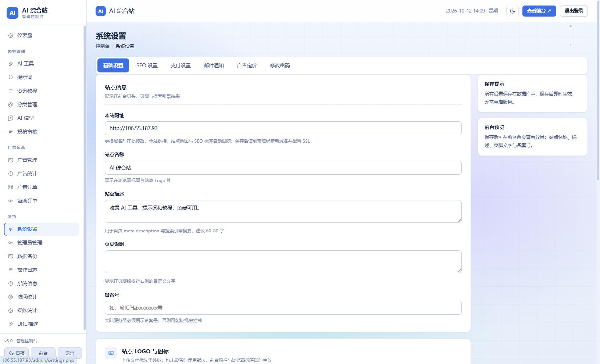The width and height of the screenshot is (600, 364).
Task: Open the 修改密码 tab
Action: 280,65
